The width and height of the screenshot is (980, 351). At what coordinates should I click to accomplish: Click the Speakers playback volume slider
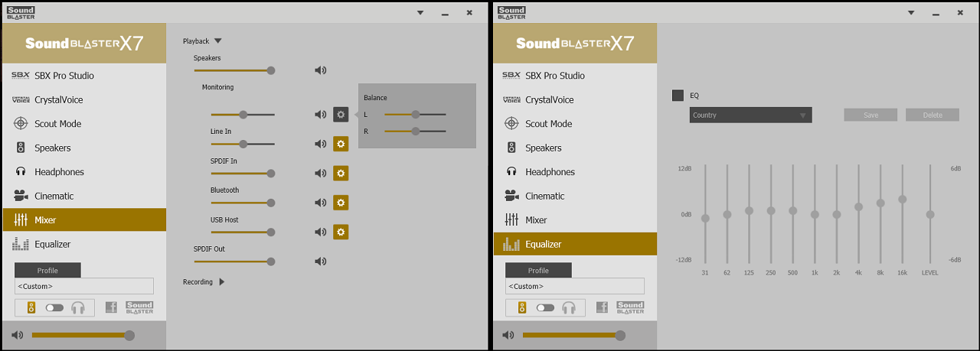point(234,70)
